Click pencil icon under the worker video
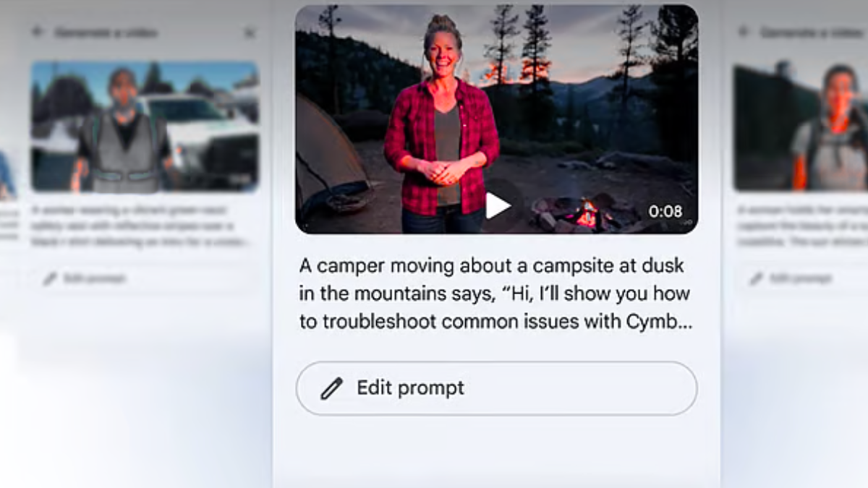Image resolution: width=868 pixels, height=488 pixels. click(x=49, y=278)
